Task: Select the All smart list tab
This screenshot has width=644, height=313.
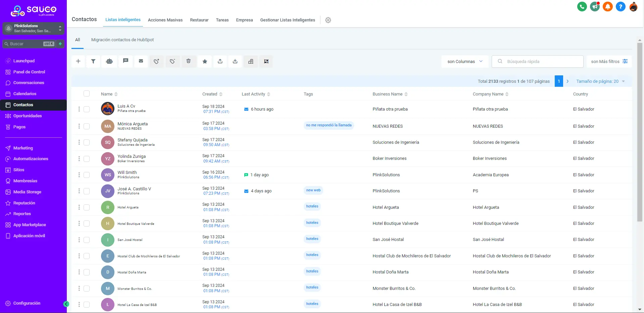Action: [x=78, y=40]
